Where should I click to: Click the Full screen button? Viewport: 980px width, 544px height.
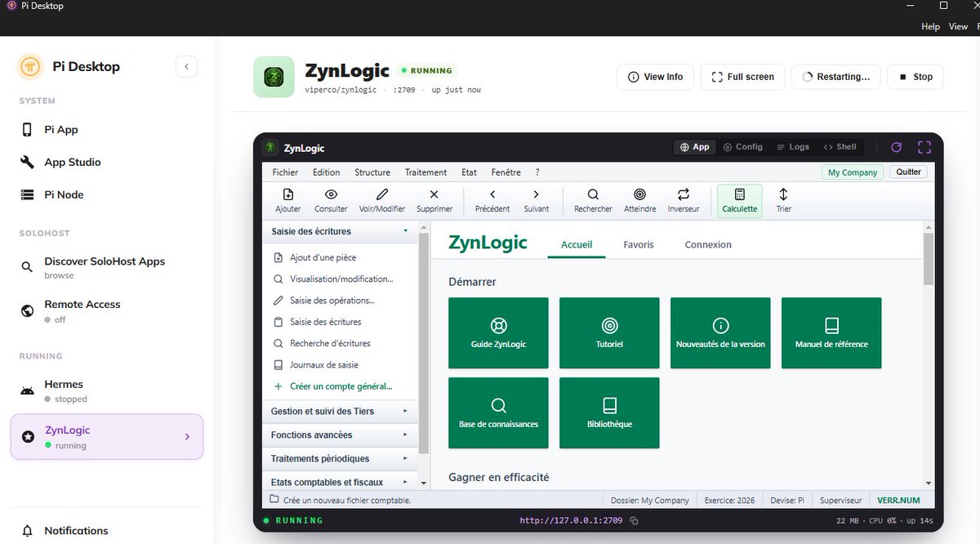tap(742, 77)
